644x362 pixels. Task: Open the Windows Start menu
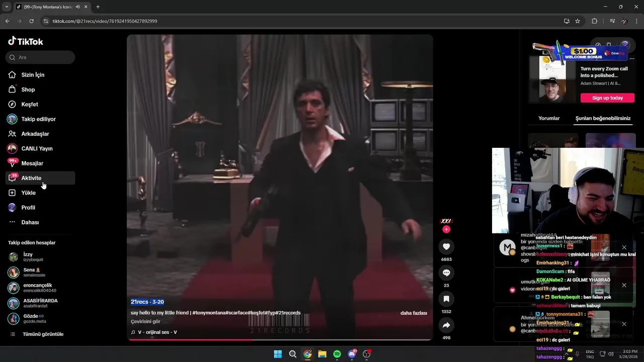pos(278,354)
